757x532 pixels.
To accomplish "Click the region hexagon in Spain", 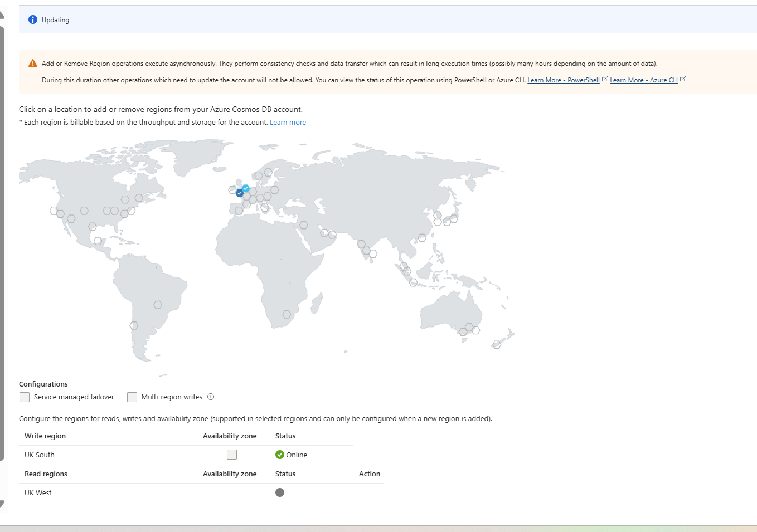I will 239,211.
